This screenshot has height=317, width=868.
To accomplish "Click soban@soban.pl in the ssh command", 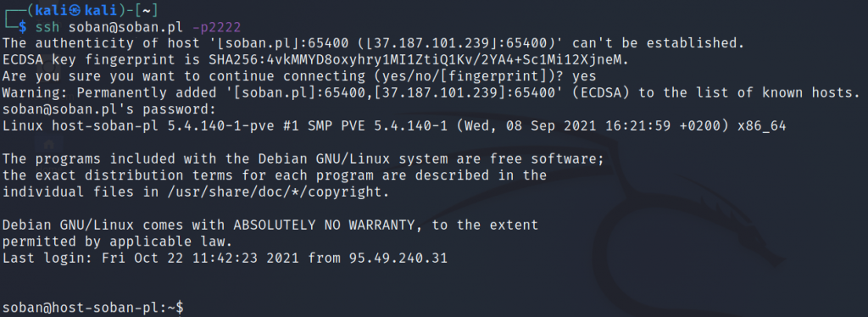I will click(127, 26).
